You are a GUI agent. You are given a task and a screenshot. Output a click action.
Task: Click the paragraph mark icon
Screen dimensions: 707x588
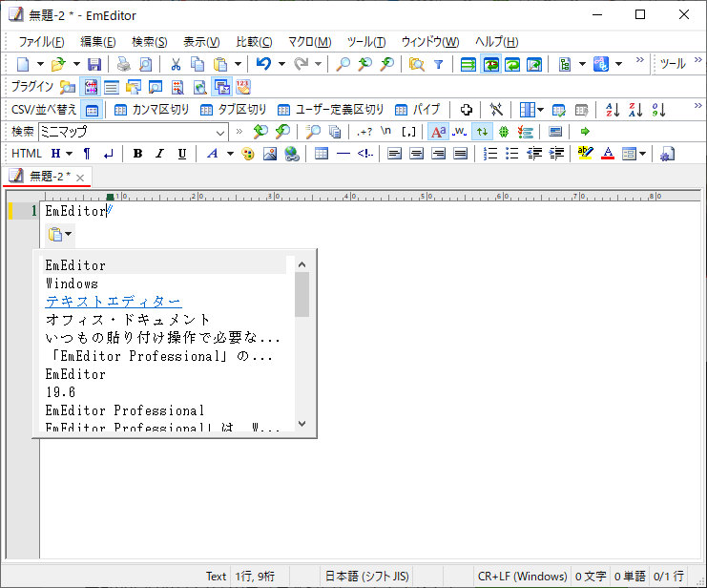(x=87, y=154)
